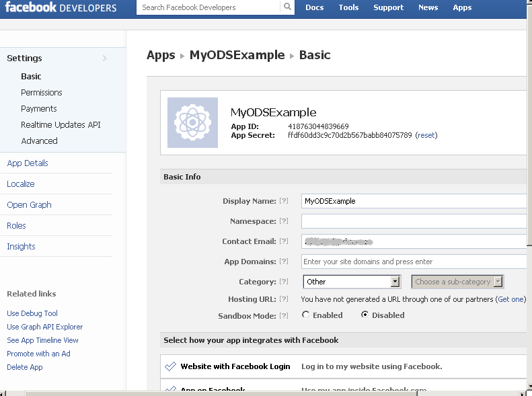This screenshot has width=532, height=396.
Task: Click the checkmark beside Website with Facebook Login
Action: (x=170, y=366)
